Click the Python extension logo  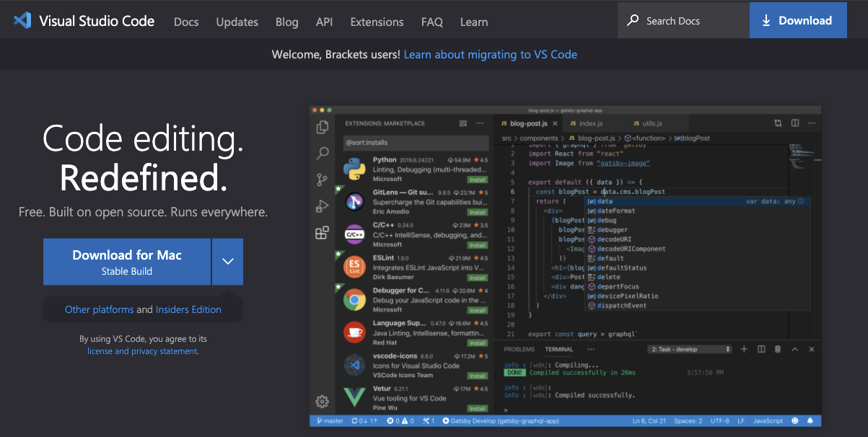click(354, 169)
